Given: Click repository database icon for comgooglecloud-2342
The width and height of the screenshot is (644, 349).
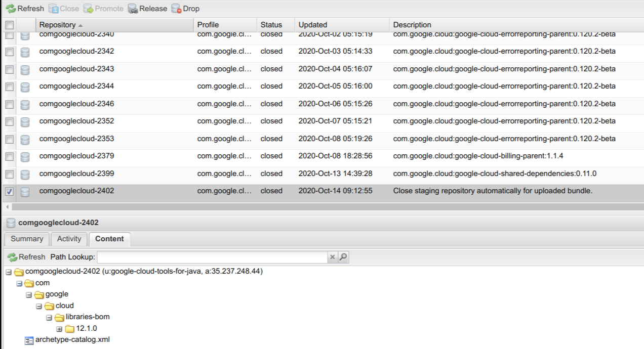Looking at the screenshot, I should pyautogui.click(x=25, y=52).
